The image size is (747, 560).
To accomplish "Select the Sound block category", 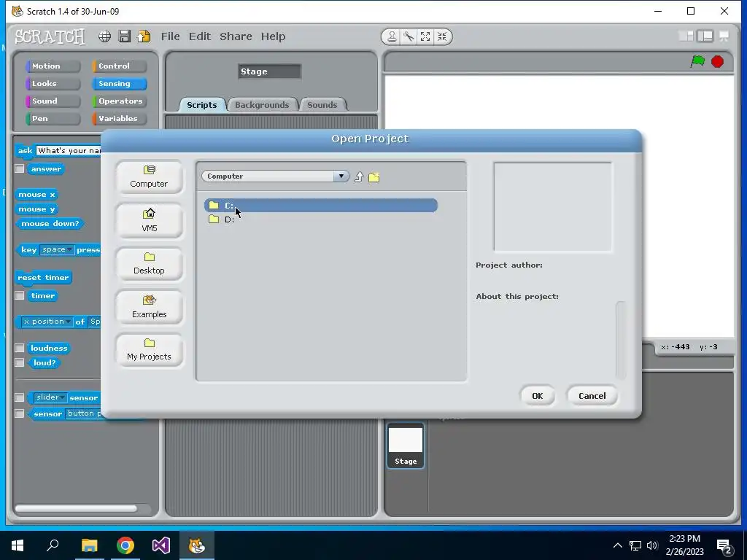I will tap(53, 101).
